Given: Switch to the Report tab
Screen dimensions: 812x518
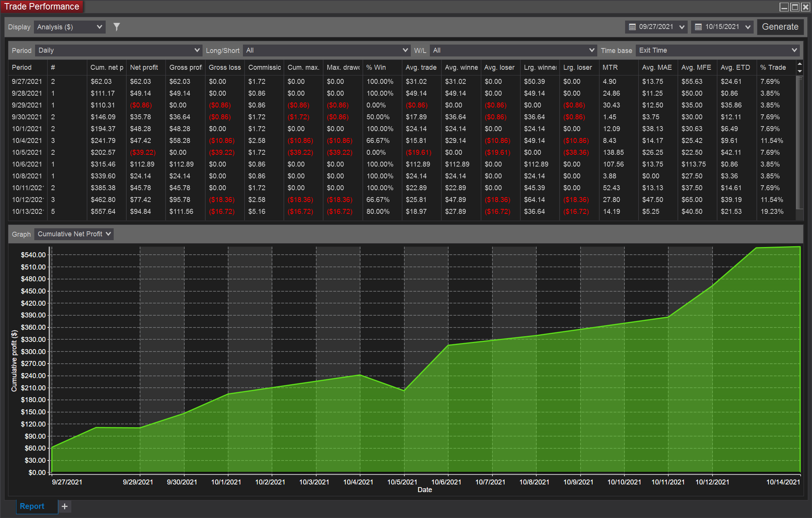Looking at the screenshot, I should point(32,506).
